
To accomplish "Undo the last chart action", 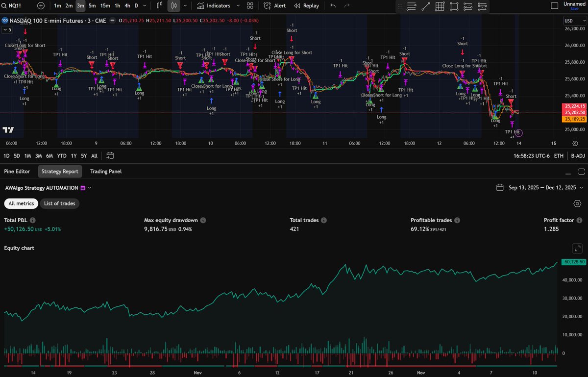I will click(x=333, y=6).
